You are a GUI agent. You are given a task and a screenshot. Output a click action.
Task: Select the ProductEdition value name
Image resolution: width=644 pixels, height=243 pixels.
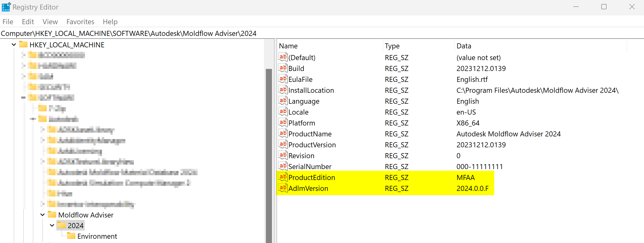tap(312, 177)
